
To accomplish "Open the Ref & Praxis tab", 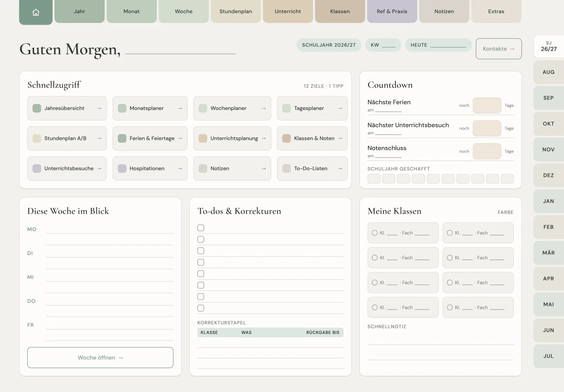I will click(x=392, y=11).
